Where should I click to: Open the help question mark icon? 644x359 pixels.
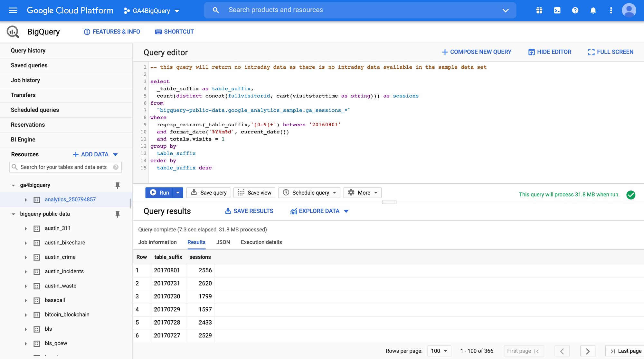pos(575,10)
